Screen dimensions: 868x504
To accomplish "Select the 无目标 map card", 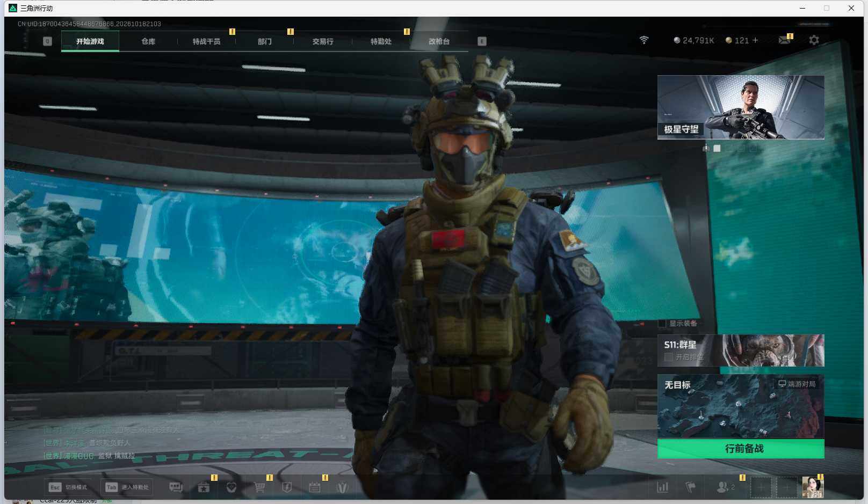I will coord(741,406).
